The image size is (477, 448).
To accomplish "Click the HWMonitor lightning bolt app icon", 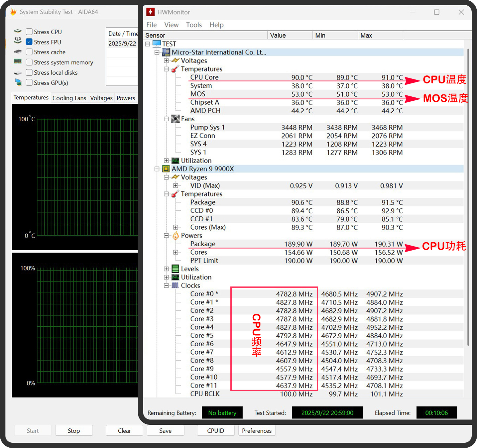I will pyautogui.click(x=150, y=12).
